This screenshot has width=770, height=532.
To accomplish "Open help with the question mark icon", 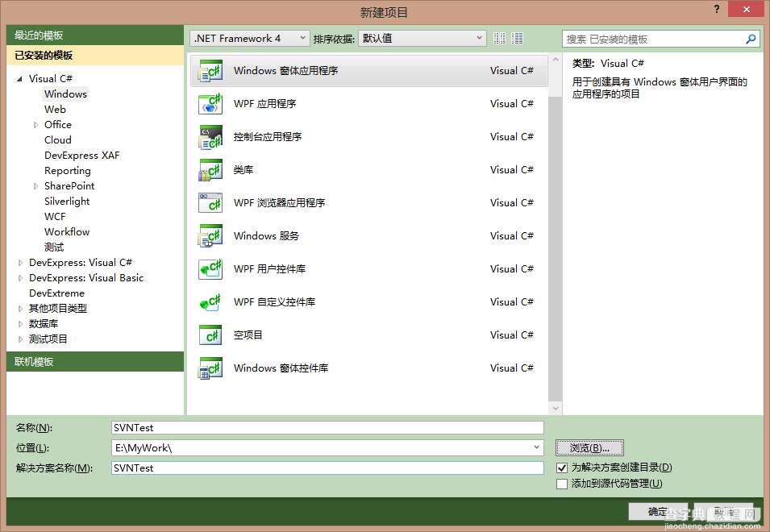I will [x=717, y=10].
